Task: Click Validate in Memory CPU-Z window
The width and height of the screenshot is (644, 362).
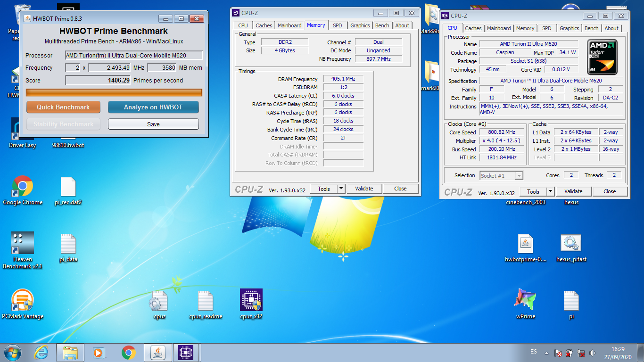Action: click(x=364, y=189)
